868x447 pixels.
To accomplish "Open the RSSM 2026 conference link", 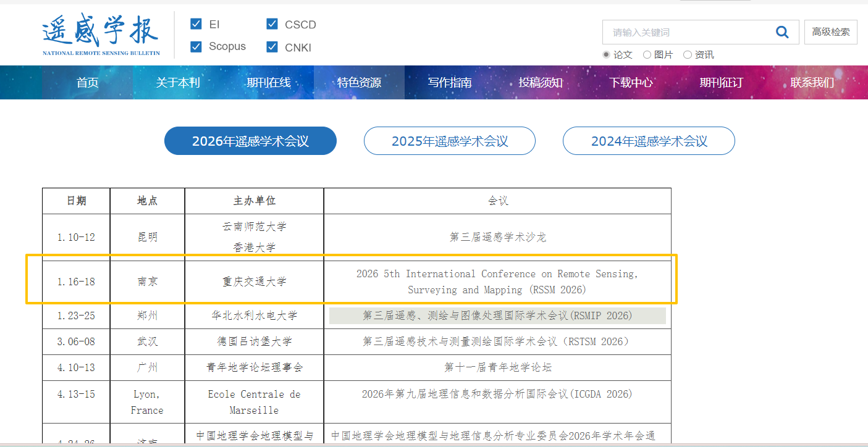I will [x=496, y=281].
